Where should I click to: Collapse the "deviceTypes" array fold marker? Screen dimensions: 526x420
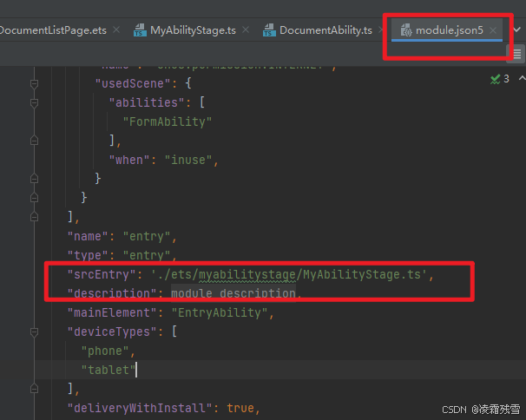[x=34, y=331]
